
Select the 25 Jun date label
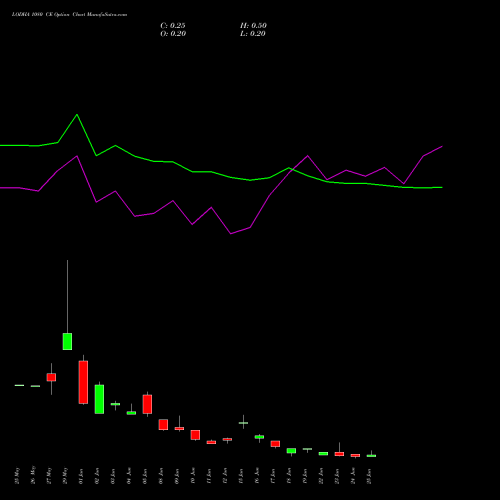pyautogui.click(x=369, y=476)
